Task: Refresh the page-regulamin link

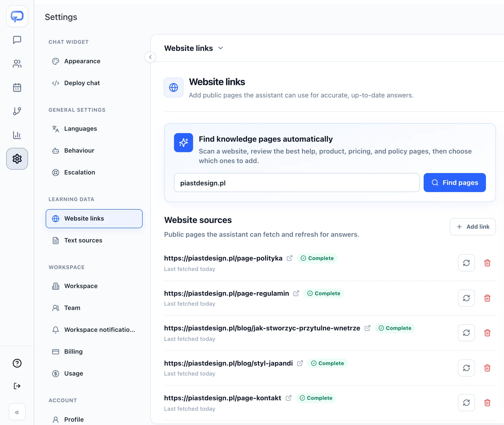Action: (466, 298)
